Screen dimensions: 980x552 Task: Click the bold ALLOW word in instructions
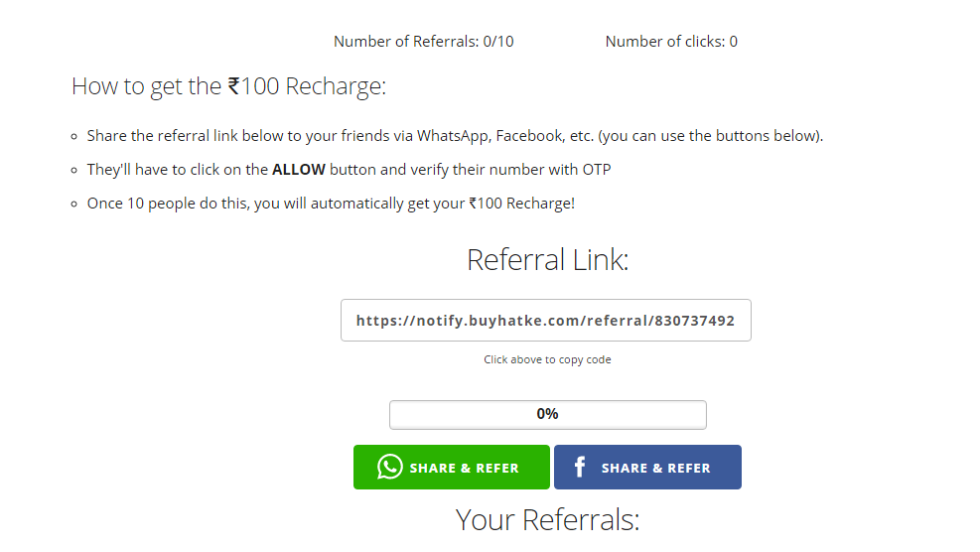[299, 170]
